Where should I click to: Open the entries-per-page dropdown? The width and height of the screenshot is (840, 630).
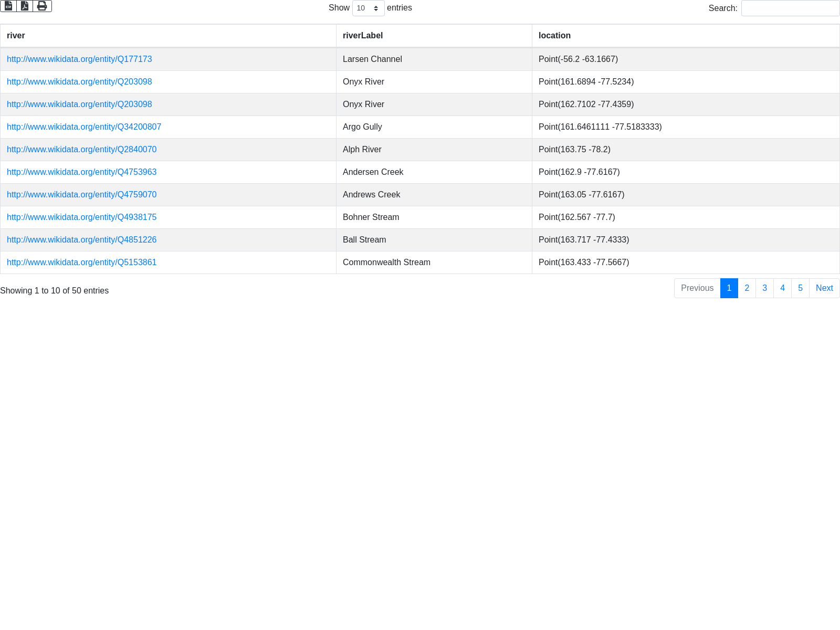point(368,8)
